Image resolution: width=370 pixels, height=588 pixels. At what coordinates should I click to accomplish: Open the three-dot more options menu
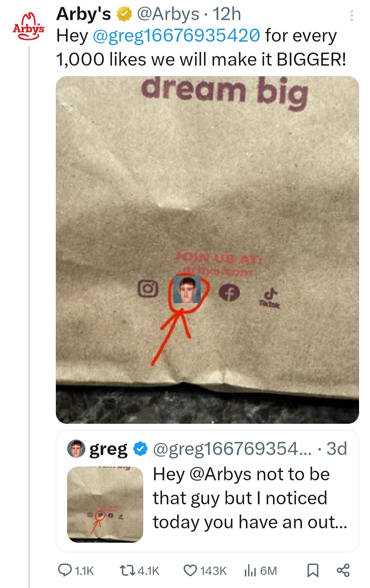(351, 16)
